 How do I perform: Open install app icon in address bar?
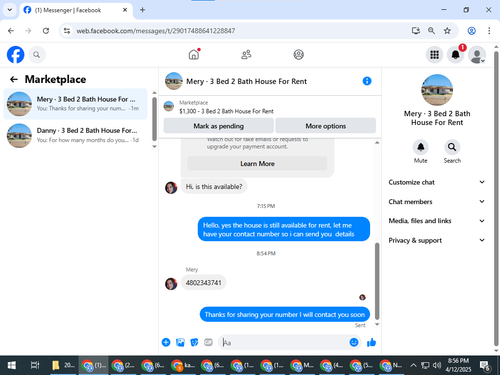pos(415,31)
